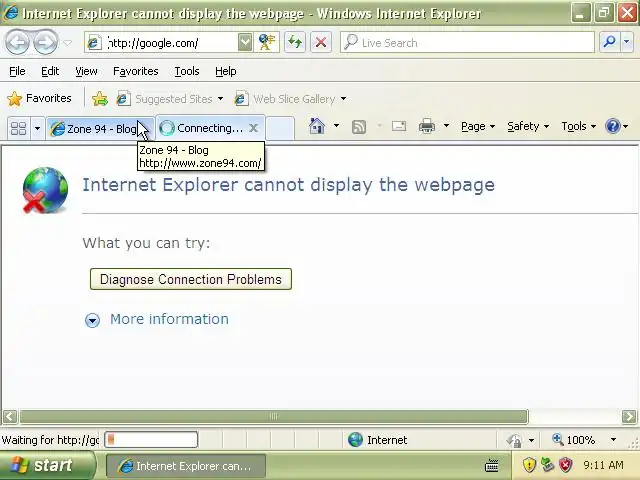The height and width of the screenshot is (480, 640).
Task: Open the search provider dropdown arrow
Action: [627, 42]
